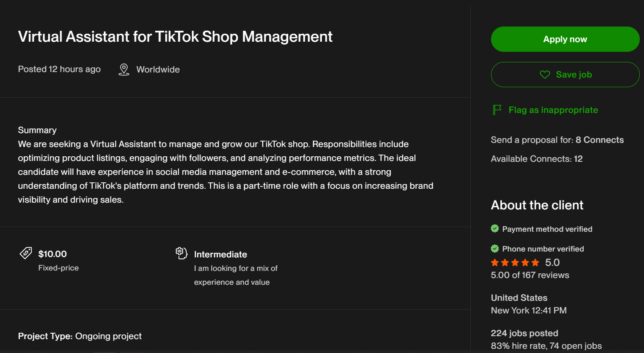Click 'New York 12:41 PM' text
Image resolution: width=644 pixels, height=353 pixels.
[529, 310]
